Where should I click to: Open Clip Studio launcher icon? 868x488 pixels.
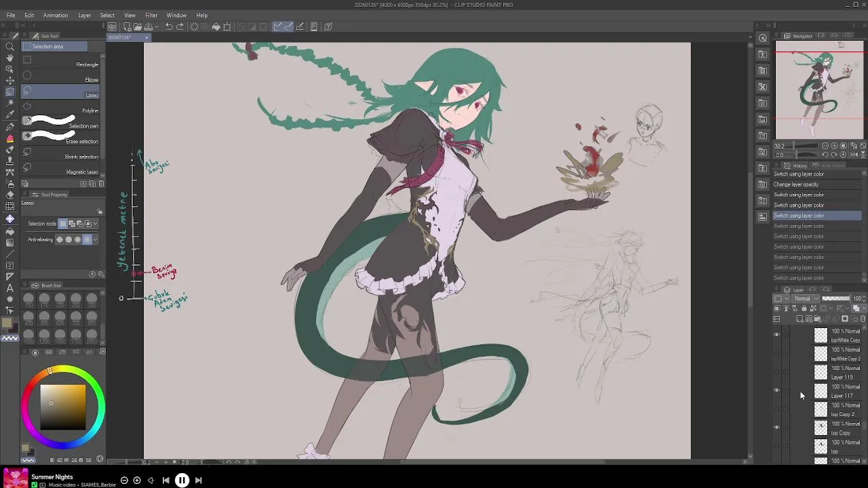[113, 27]
